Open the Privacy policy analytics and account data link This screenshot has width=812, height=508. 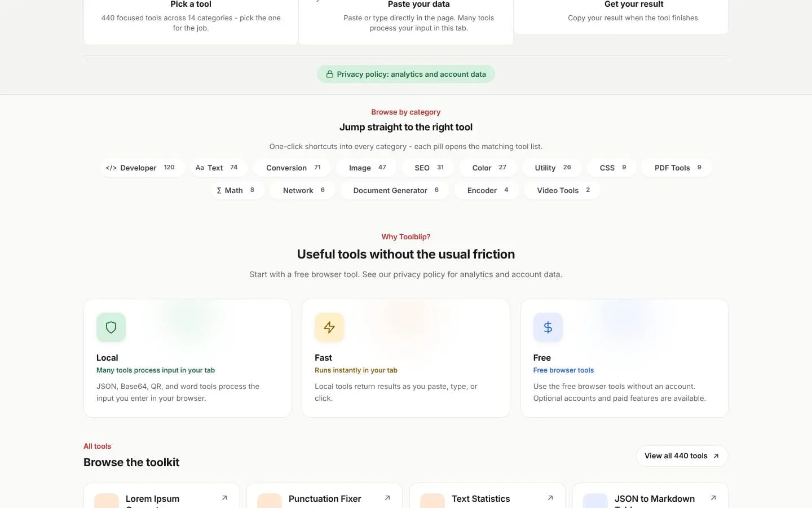(406, 74)
